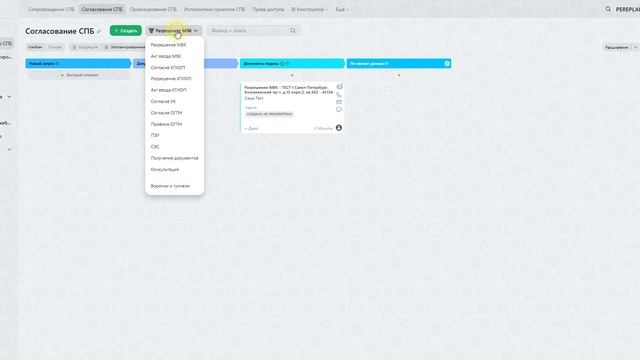The width and height of the screenshot is (640, 360).
Task: Click the Документы поданы stage header
Action: tap(292, 64)
